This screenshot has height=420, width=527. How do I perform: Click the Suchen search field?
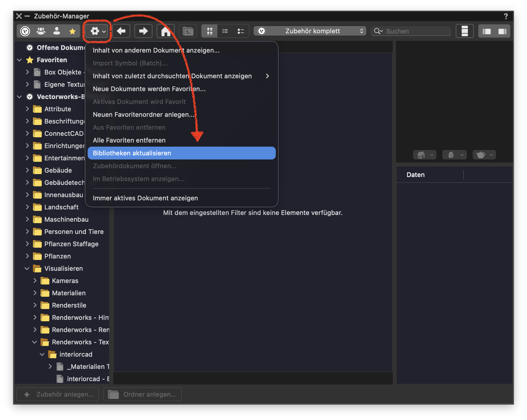(411, 31)
